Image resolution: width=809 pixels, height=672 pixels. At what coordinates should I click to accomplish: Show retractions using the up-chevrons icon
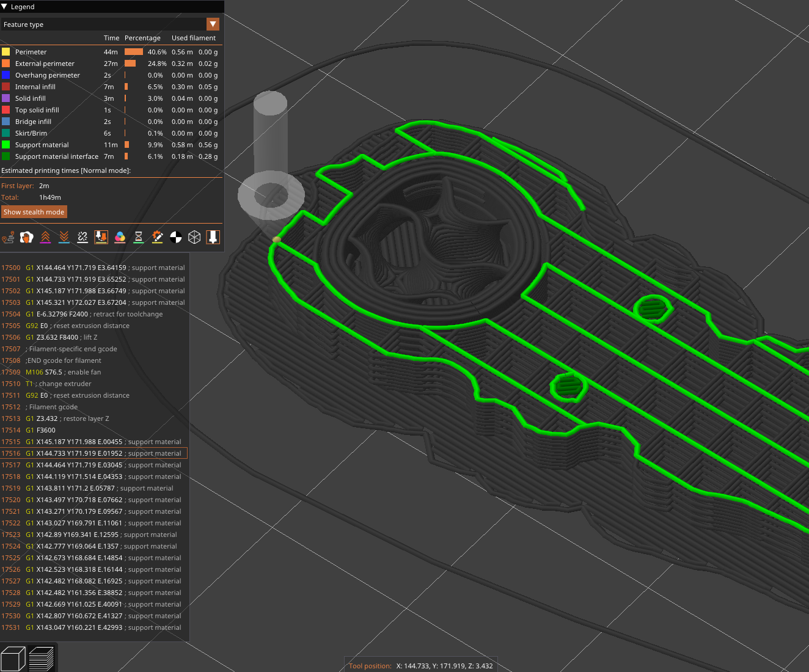(x=45, y=237)
